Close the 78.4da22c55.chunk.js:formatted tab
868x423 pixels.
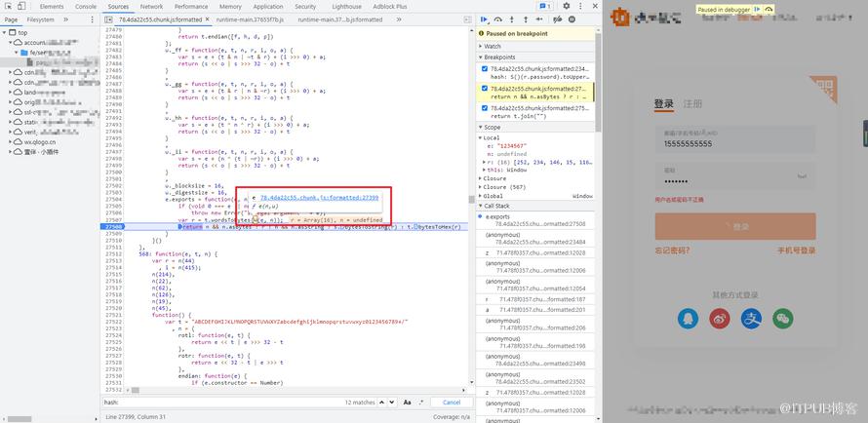coord(207,19)
